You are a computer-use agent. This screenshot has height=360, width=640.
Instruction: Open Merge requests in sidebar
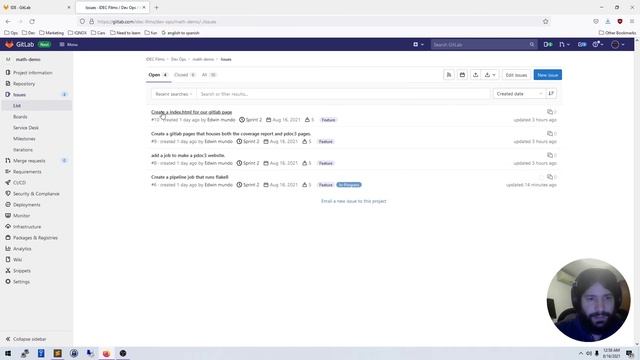pos(29,161)
